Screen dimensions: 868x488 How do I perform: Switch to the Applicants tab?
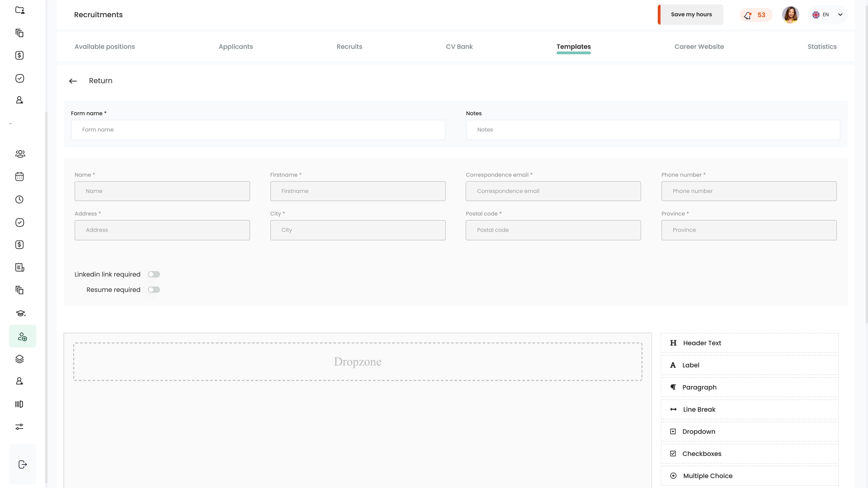(x=235, y=46)
